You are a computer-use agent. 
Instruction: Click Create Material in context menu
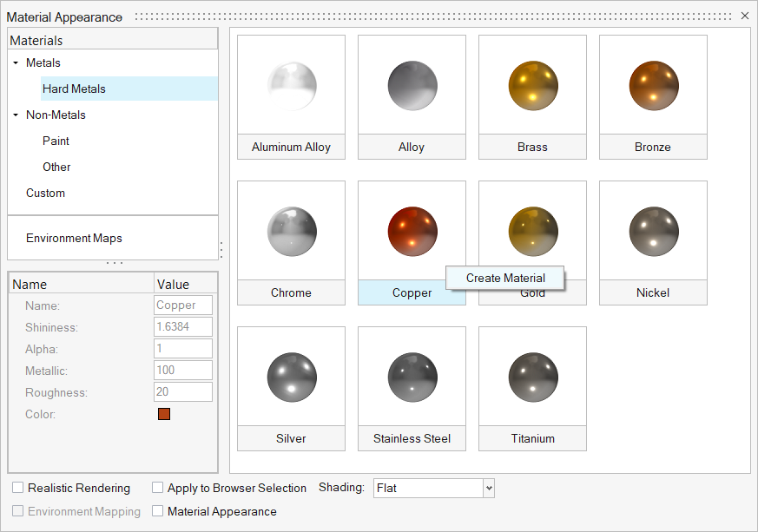tap(505, 278)
